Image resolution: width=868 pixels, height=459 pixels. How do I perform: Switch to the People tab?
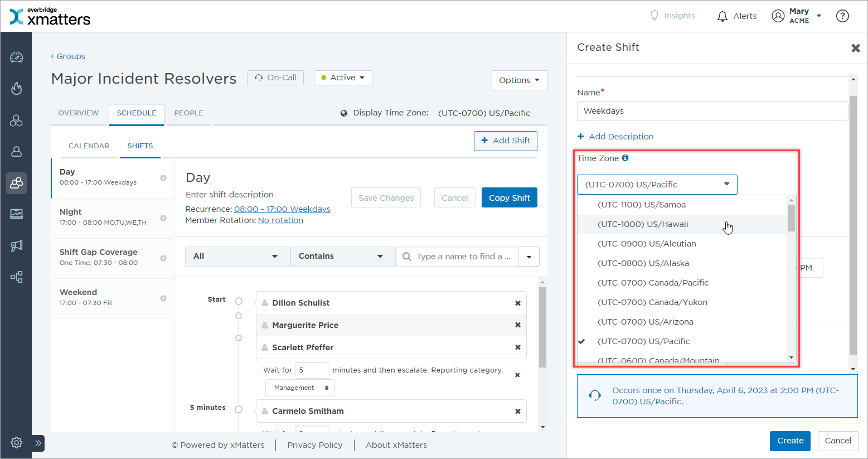pyautogui.click(x=189, y=113)
